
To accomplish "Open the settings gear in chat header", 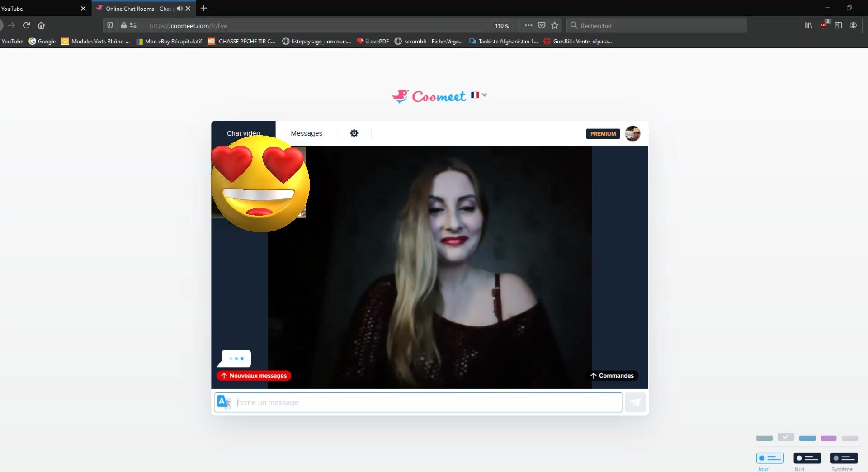I will coord(354,133).
